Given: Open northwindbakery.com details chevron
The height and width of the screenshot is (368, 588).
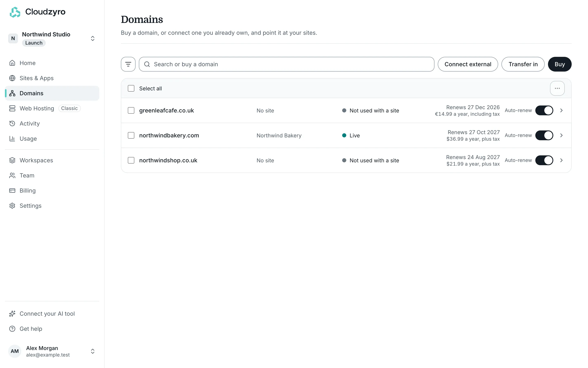Looking at the screenshot, I should coord(561,135).
